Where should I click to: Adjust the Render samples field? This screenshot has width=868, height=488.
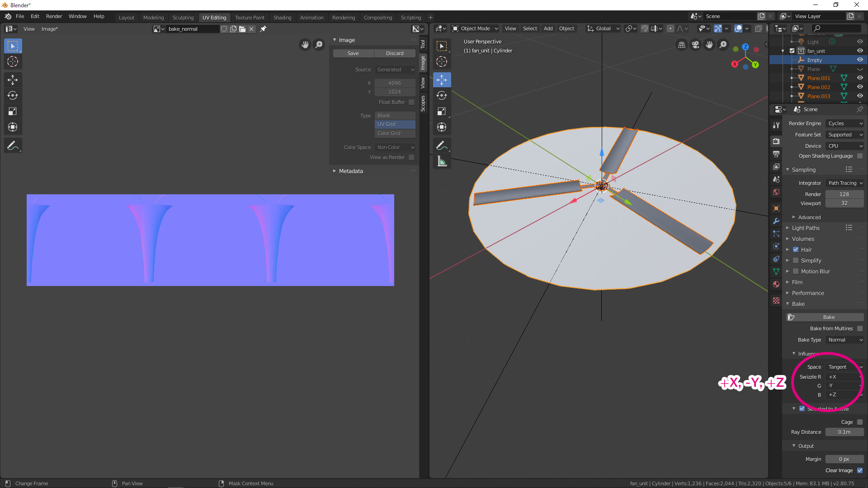click(844, 194)
